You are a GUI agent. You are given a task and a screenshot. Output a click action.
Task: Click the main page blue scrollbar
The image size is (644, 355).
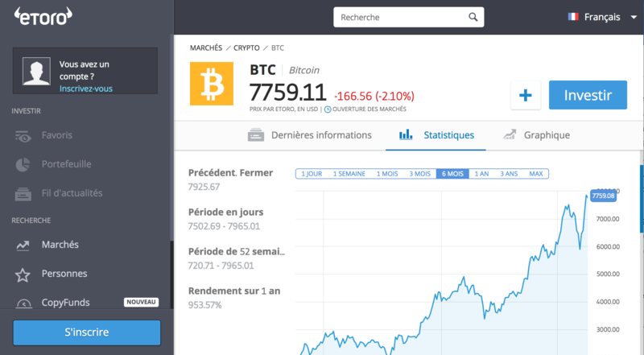pyautogui.click(x=642, y=200)
